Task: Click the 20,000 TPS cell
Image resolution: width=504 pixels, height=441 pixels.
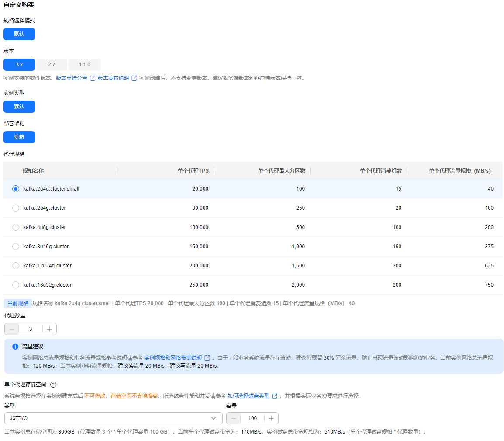Action: [200, 189]
